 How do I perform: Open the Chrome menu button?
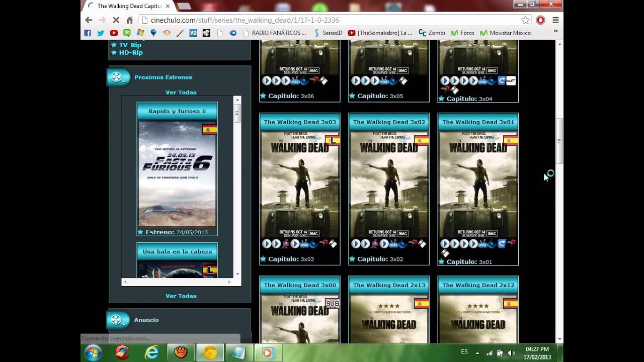coord(555,20)
